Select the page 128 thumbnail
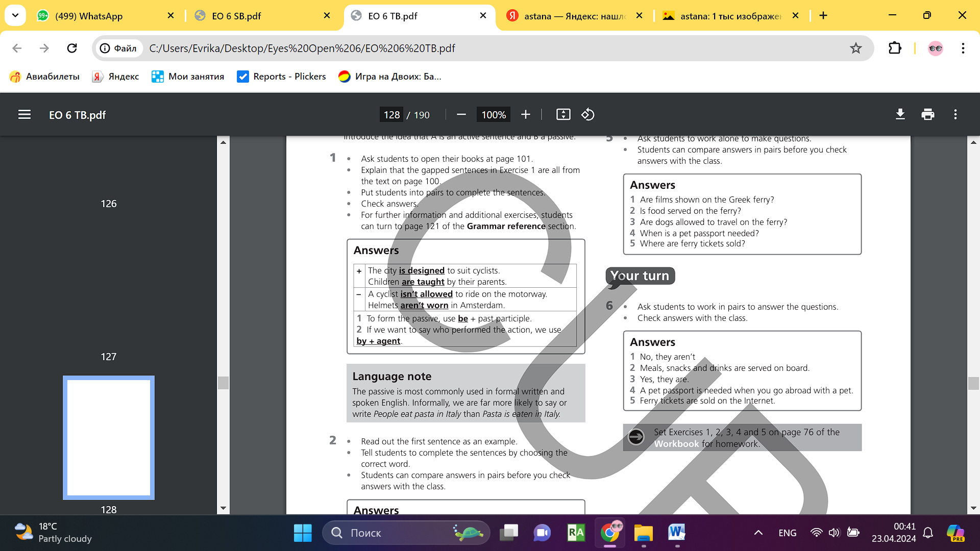 (x=109, y=437)
